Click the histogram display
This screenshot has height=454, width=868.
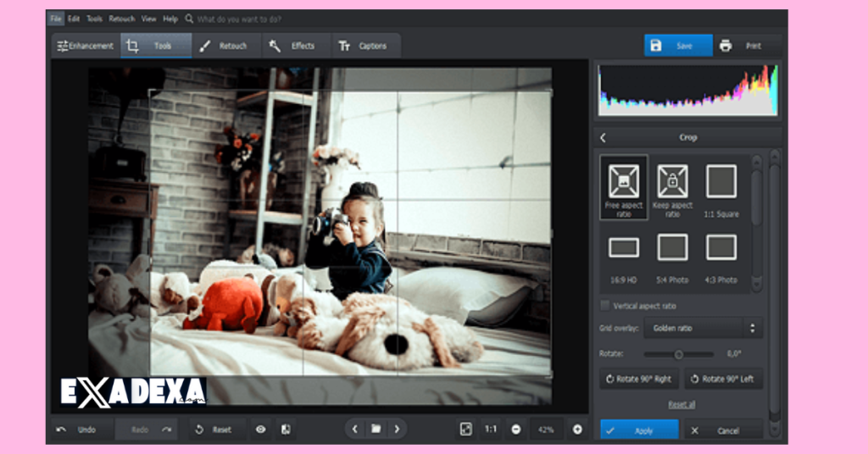(x=688, y=90)
